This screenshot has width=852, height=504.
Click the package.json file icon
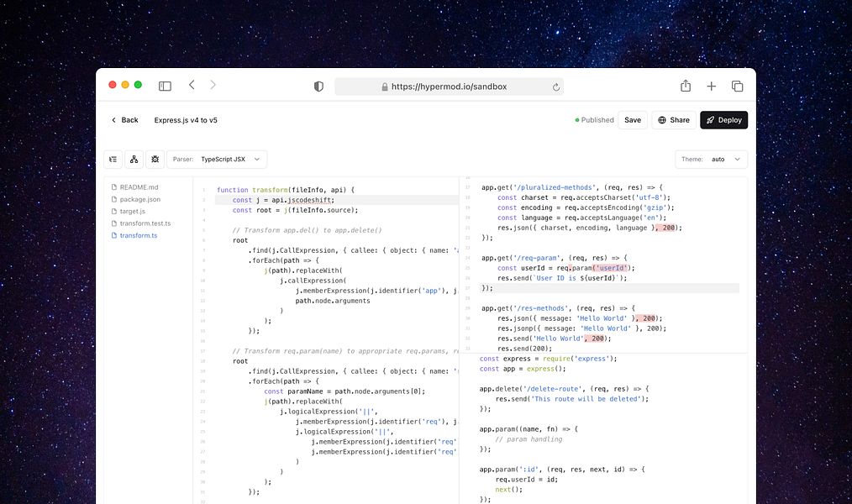[x=114, y=199]
